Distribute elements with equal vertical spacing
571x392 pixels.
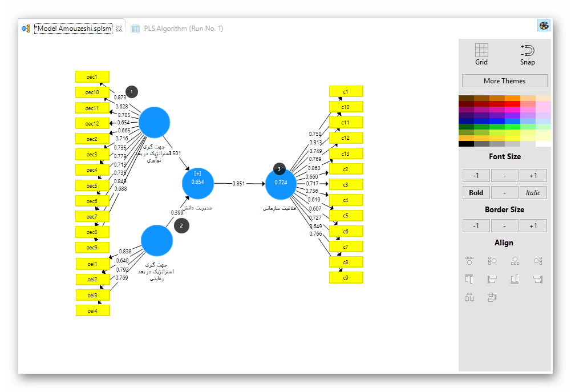[492, 298]
